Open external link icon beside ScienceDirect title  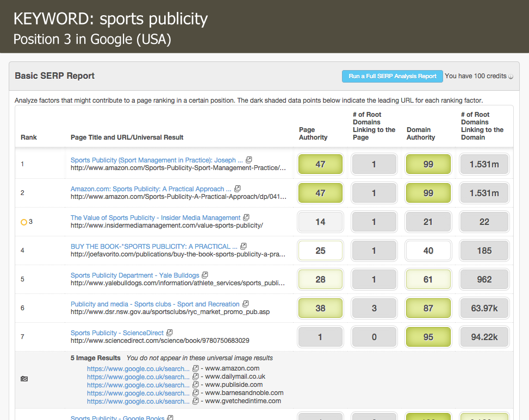tap(170, 333)
